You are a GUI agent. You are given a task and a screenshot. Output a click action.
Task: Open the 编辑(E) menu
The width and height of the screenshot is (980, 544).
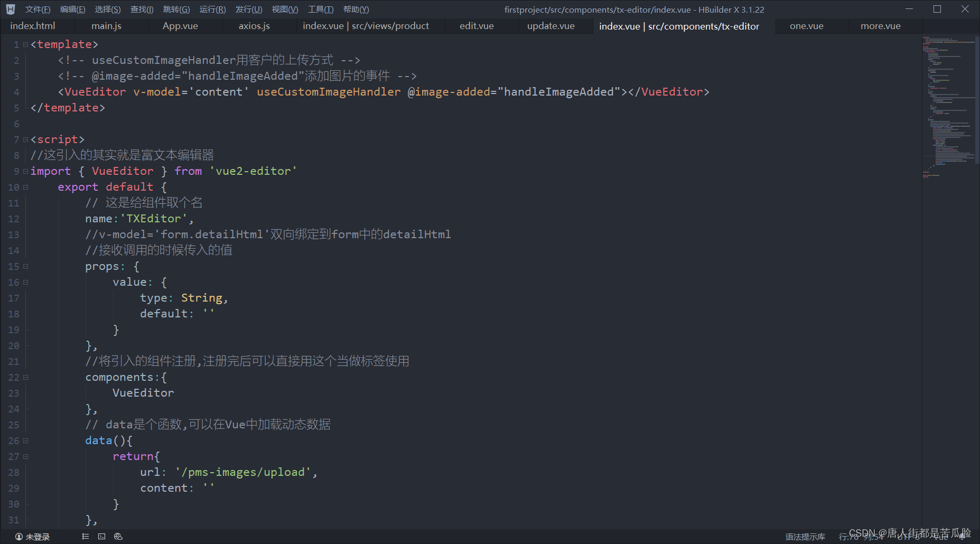72,10
